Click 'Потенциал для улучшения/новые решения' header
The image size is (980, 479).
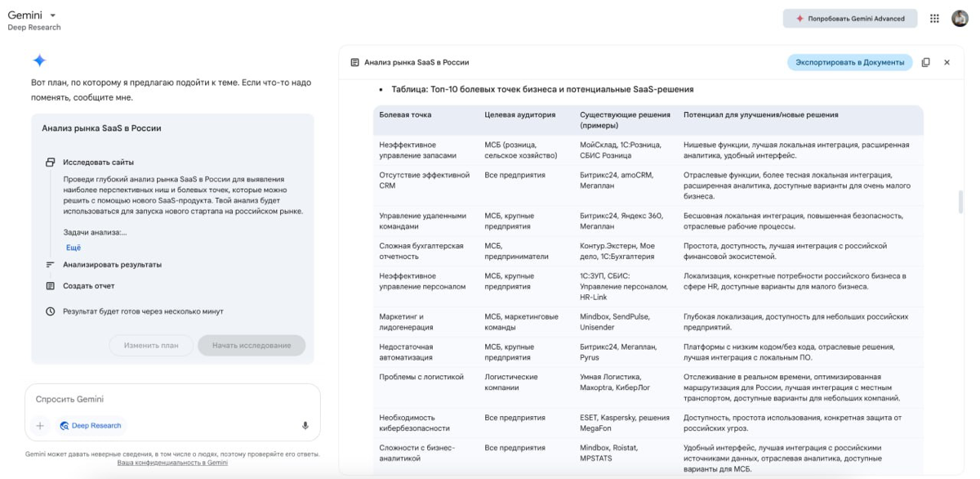point(760,115)
